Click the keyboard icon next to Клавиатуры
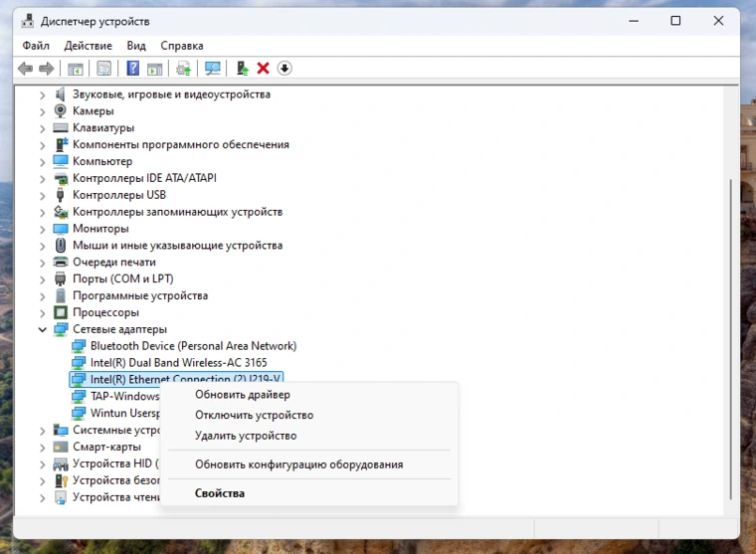This screenshot has height=554, width=756. [x=61, y=127]
